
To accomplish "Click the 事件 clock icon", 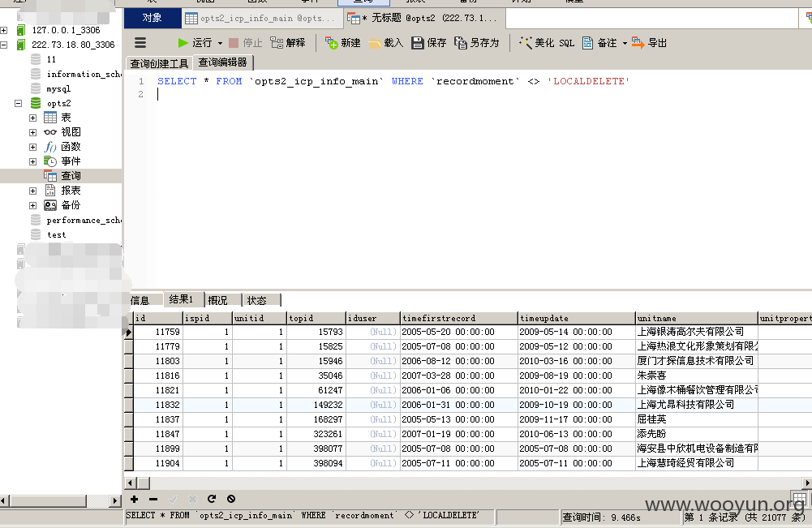I will pos(50,161).
